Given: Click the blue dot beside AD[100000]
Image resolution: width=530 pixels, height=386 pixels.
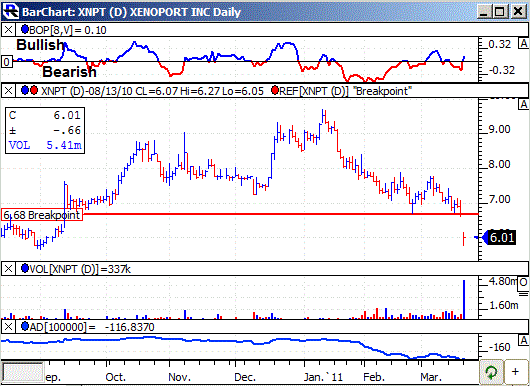Looking at the screenshot, I should tap(25, 327).
